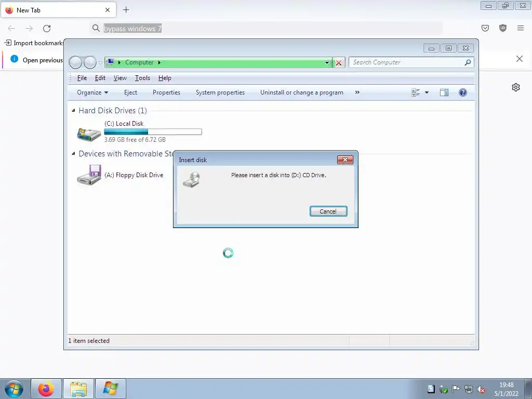Click System properties in the toolbar
Image resolution: width=532 pixels, height=399 pixels.
click(220, 92)
